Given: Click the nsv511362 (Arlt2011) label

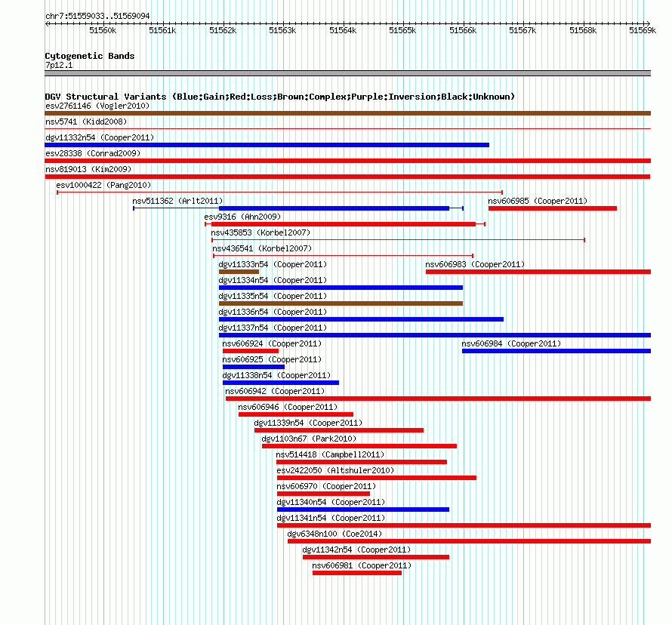Looking at the screenshot, I should [178, 201].
